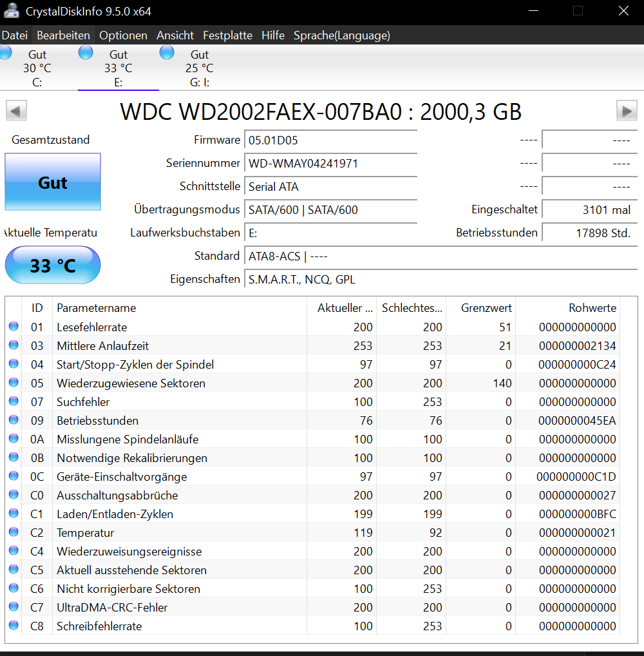
Task: Minimize the CrystalDiskInfo window
Action: click(533, 11)
